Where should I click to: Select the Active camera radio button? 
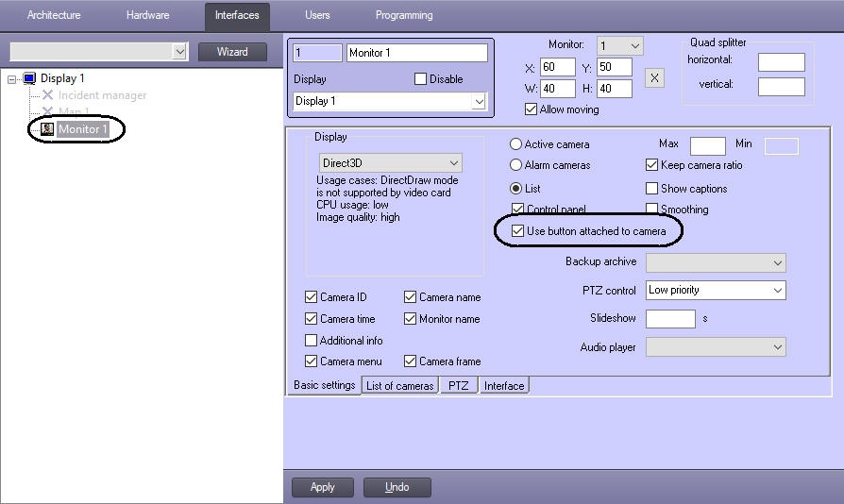[x=515, y=144]
